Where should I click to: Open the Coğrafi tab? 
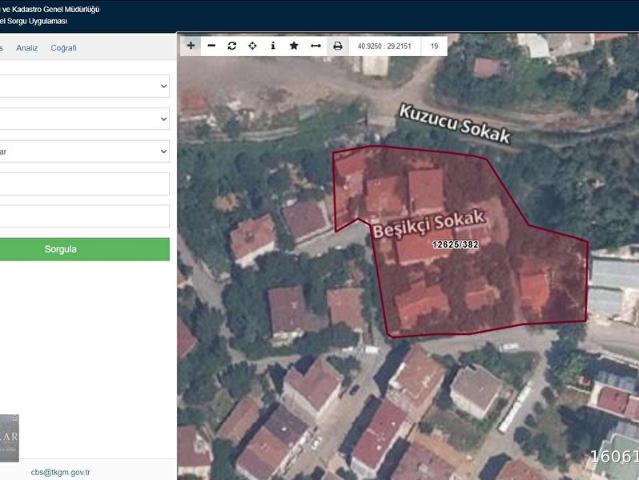64,48
